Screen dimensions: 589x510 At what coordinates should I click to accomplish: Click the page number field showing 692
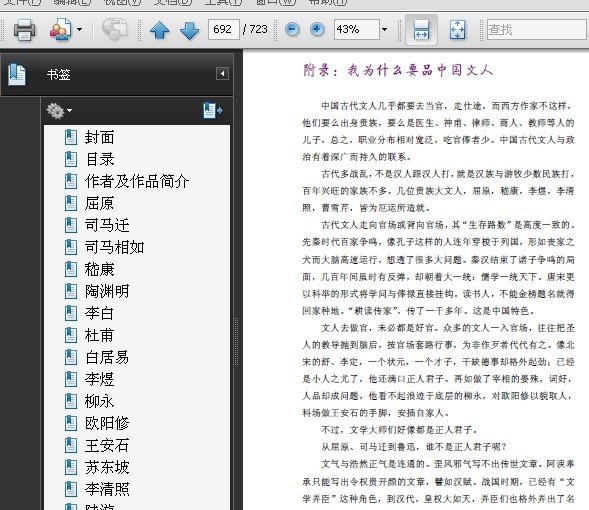coord(224,29)
